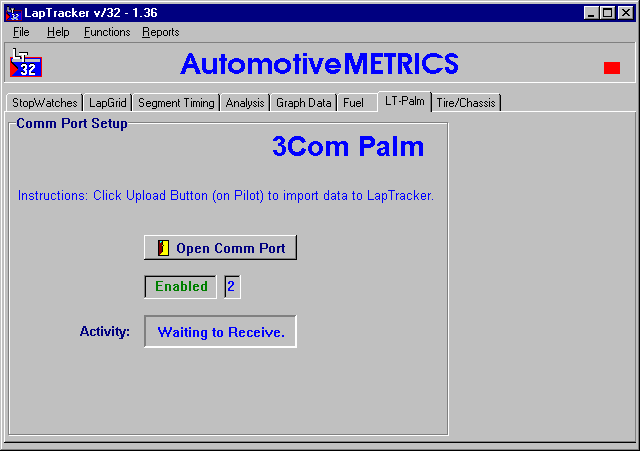Maximize the LapTracker window
Image resolution: width=640 pixels, height=451 pixels.
point(607,13)
